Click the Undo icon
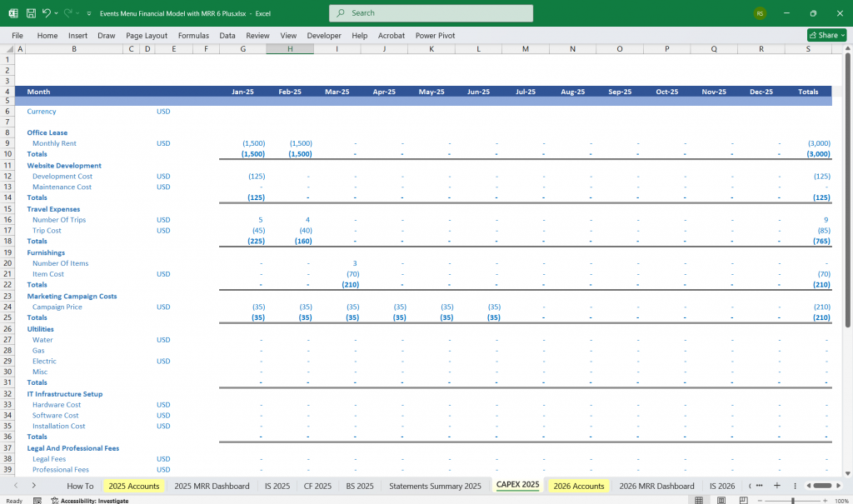The image size is (853, 504). click(x=47, y=13)
